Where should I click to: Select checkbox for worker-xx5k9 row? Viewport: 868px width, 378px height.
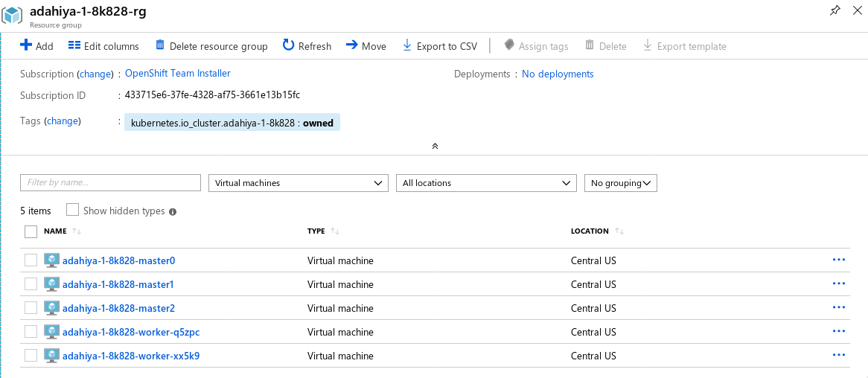pos(31,355)
